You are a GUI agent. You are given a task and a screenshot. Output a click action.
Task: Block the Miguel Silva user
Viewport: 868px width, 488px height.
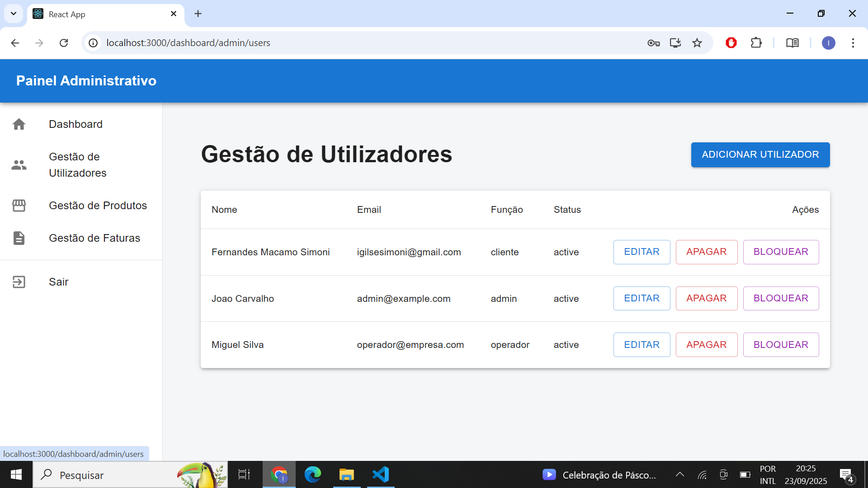[x=781, y=345]
